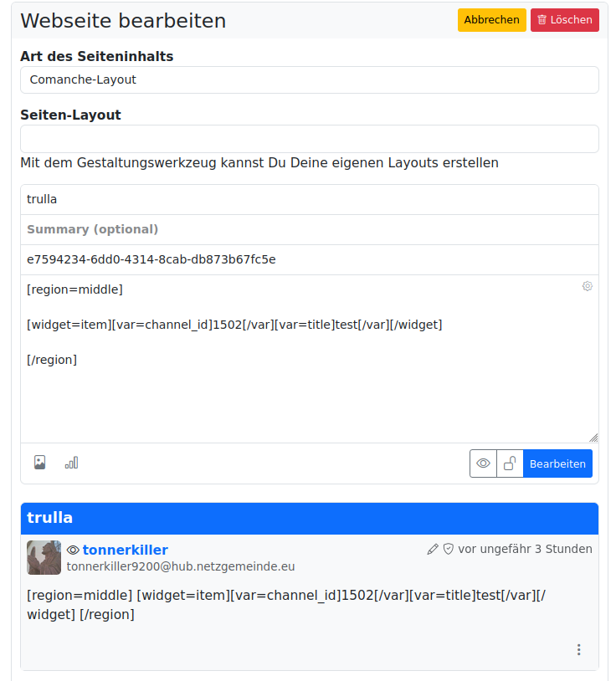Click tonnerkiller's avatar photo

[44, 557]
